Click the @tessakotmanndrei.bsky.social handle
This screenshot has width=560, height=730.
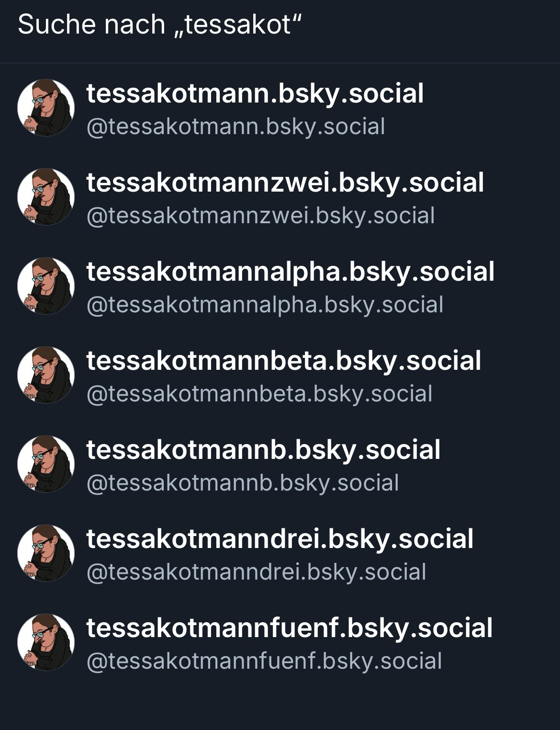(x=256, y=572)
